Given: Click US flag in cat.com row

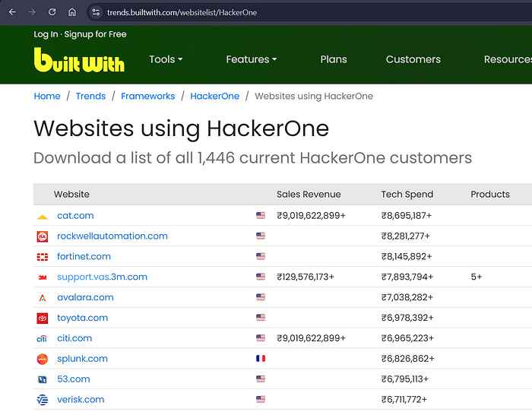Looking at the screenshot, I should coord(261,216).
